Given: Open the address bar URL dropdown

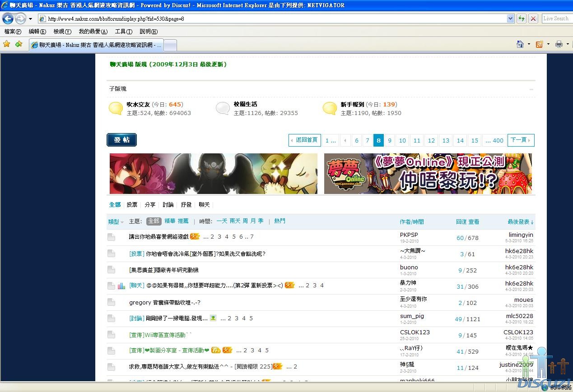Looking at the screenshot, I should [x=511, y=18].
